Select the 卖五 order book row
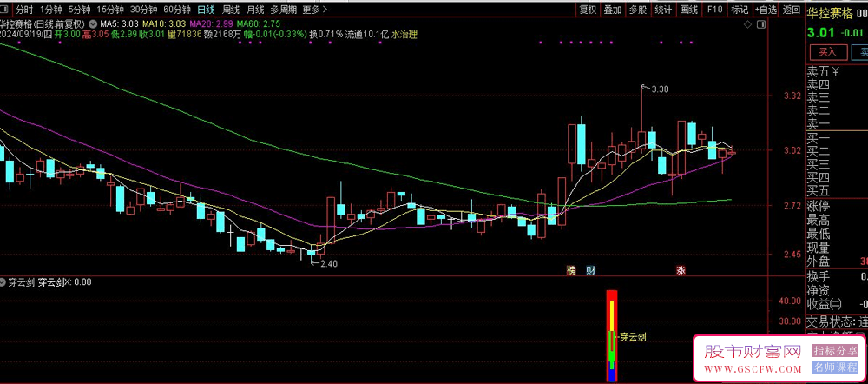The width and height of the screenshot is (868, 384). point(837,72)
